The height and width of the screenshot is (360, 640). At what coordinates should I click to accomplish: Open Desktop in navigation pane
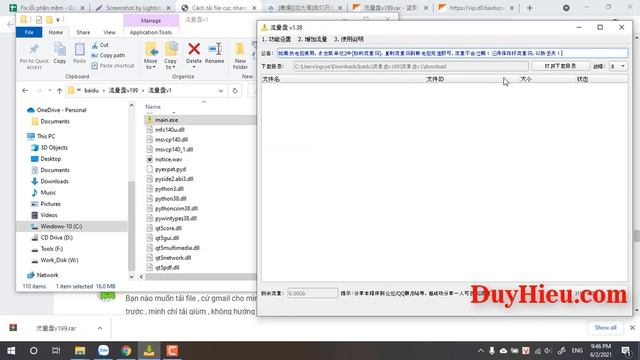click(x=51, y=159)
